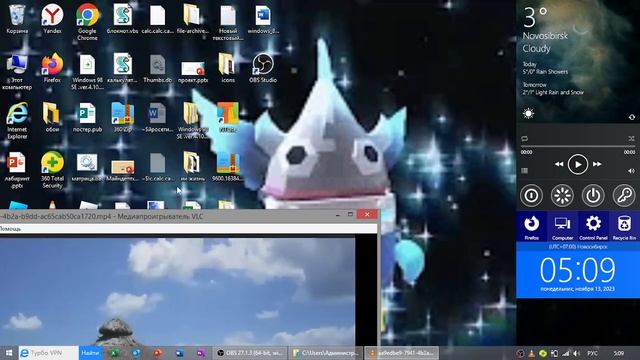
Task: Select the windows_8 Word document icon
Action: [x=263, y=19]
